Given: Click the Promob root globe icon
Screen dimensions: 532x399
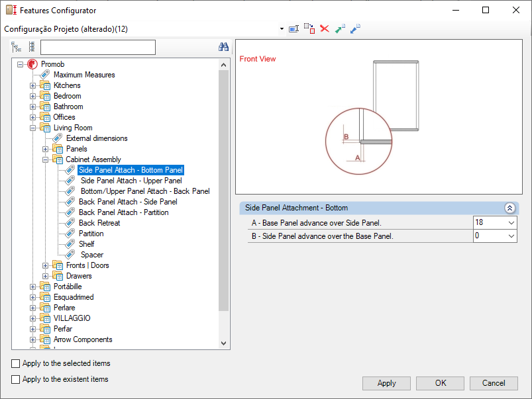Looking at the screenshot, I should tap(32, 64).
